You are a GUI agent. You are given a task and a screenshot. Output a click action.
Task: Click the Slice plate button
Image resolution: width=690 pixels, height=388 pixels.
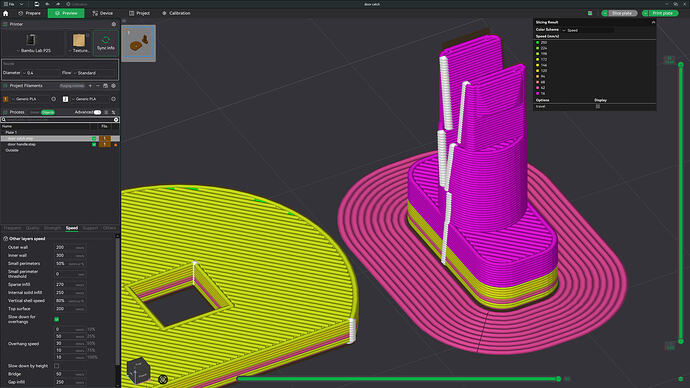point(619,13)
